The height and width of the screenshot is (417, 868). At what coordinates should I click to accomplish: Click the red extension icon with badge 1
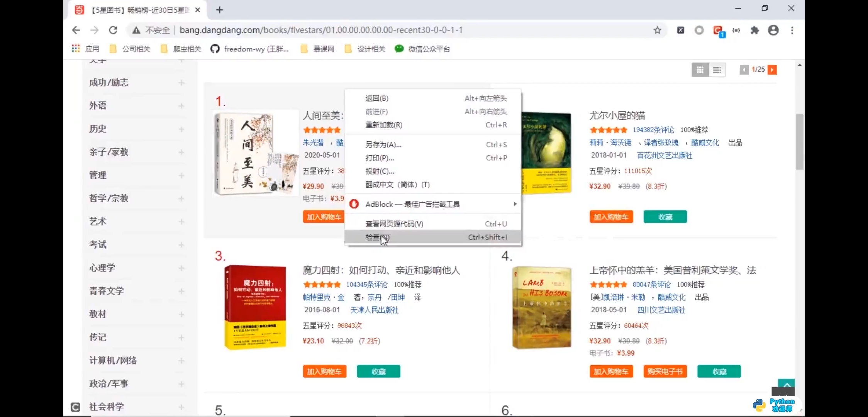click(719, 31)
